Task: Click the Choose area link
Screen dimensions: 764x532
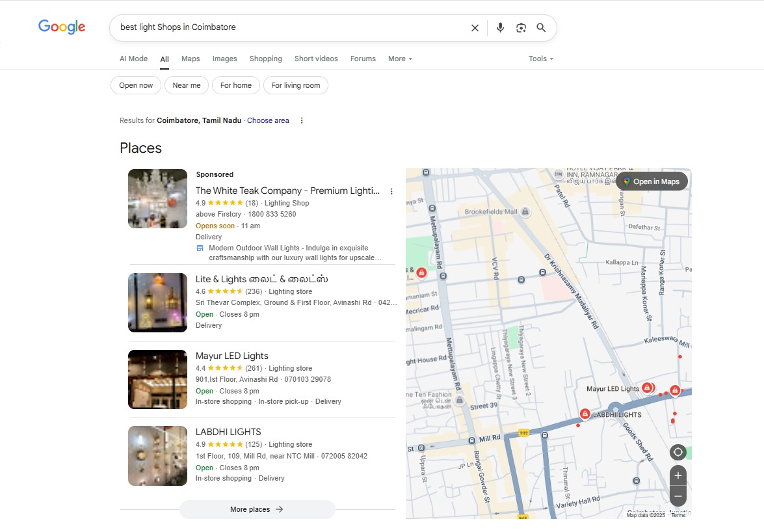Action: pos(268,120)
